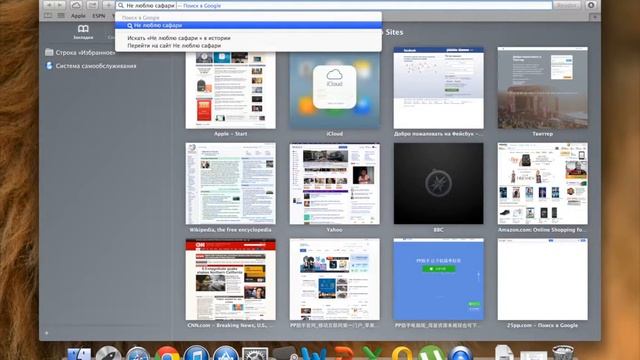Open the Trash in the Dock
This screenshot has width=640, height=360.
pyautogui.click(x=562, y=353)
